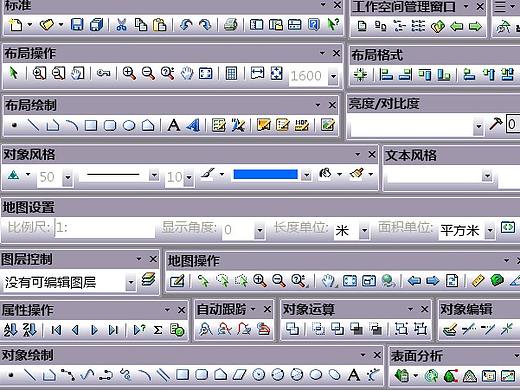Go to first record arrow in attribute operations

(x=56, y=330)
